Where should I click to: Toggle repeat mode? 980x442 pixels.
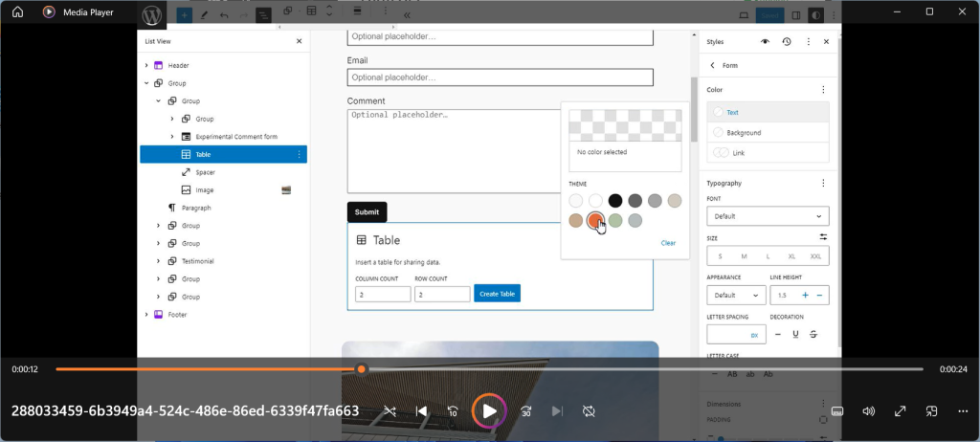[589, 411]
